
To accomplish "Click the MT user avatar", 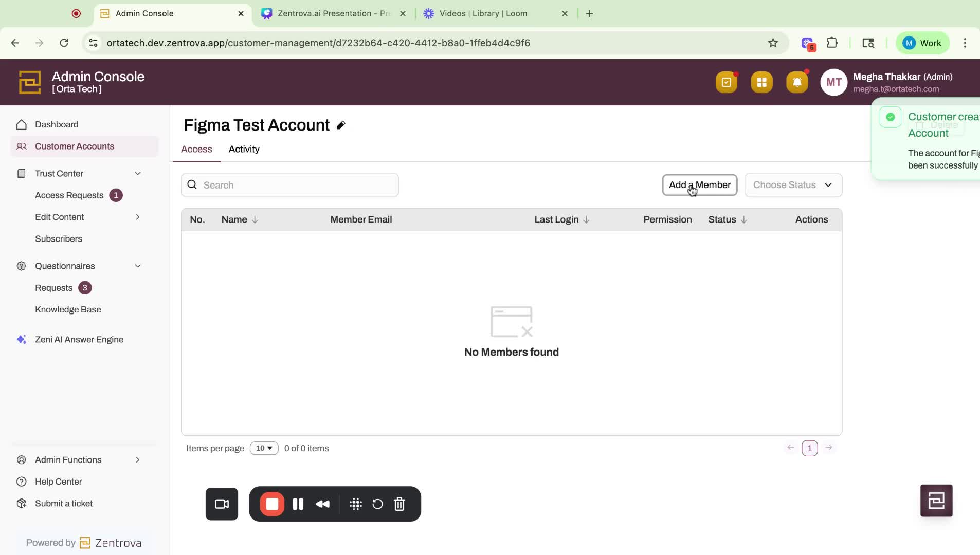I will [833, 82].
